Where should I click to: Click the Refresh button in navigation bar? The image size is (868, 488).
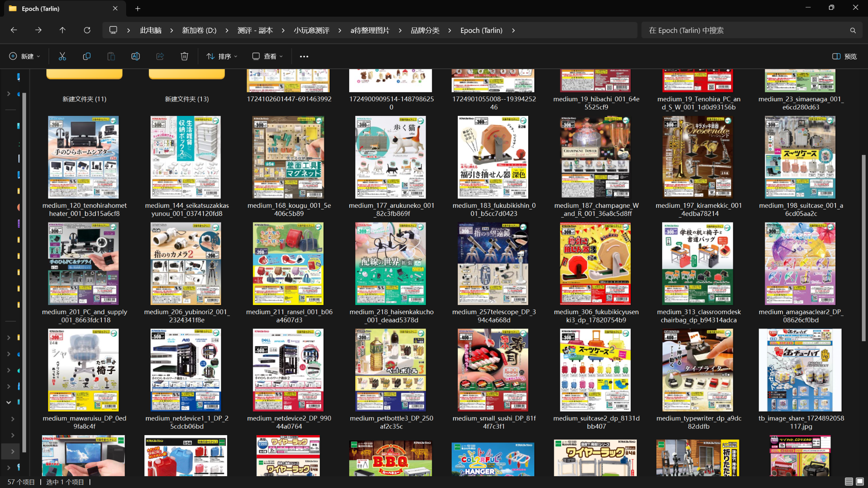point(87,30)
